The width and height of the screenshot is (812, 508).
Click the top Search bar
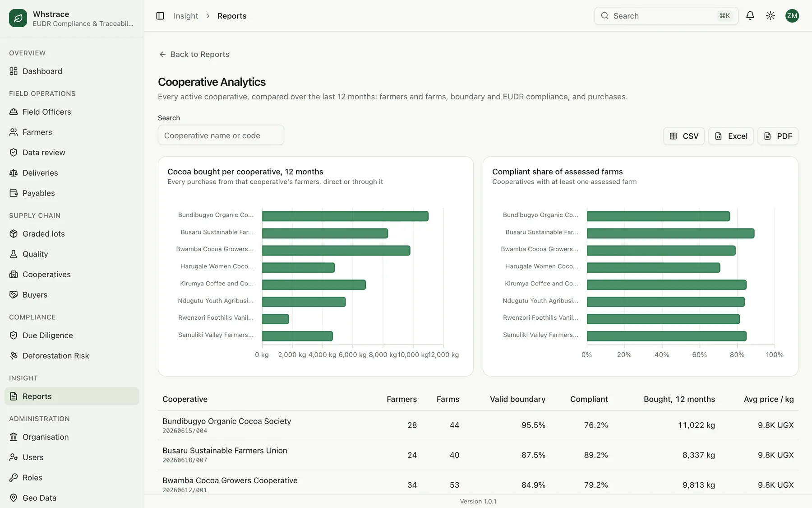point(666,16)
